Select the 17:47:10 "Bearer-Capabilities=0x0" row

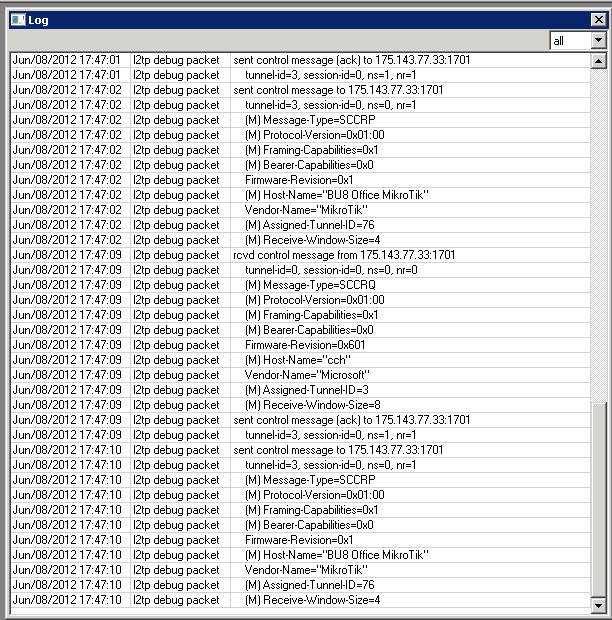(300, 525)
